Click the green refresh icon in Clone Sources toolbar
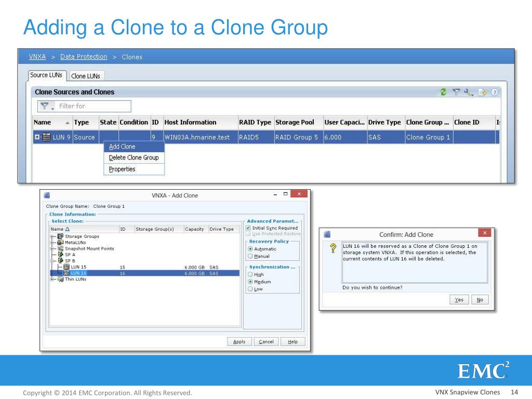 443,92
